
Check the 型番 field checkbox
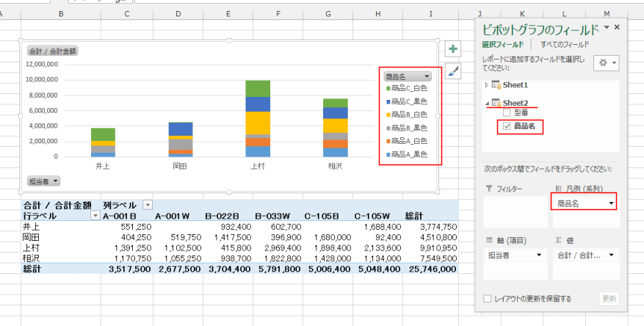[x=507, y=114]
